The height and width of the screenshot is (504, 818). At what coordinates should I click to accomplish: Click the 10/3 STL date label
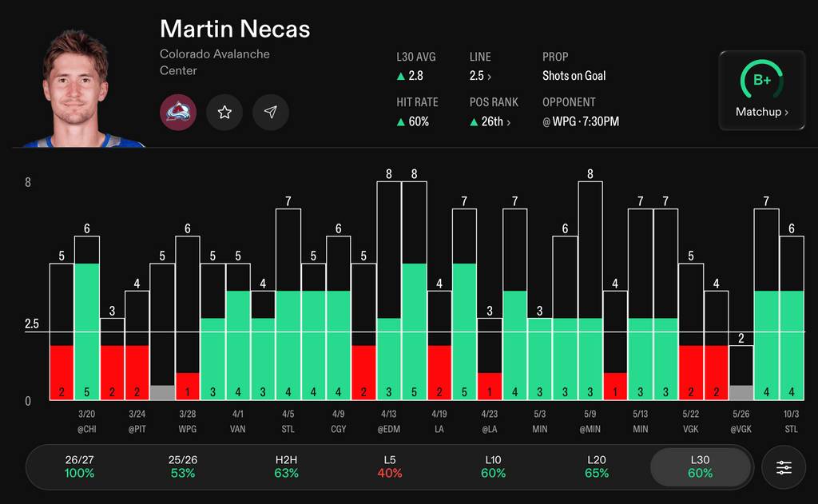(x=792, y=422)
